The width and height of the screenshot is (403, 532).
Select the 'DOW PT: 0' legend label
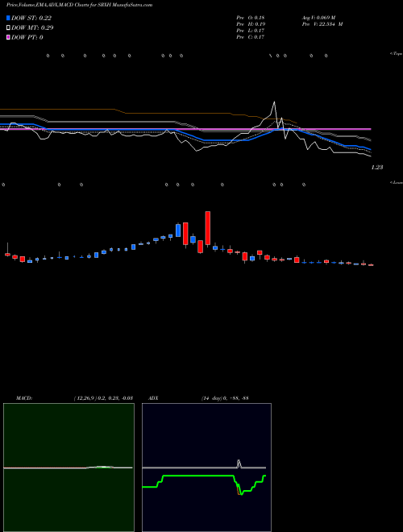[x=27, y=37]
